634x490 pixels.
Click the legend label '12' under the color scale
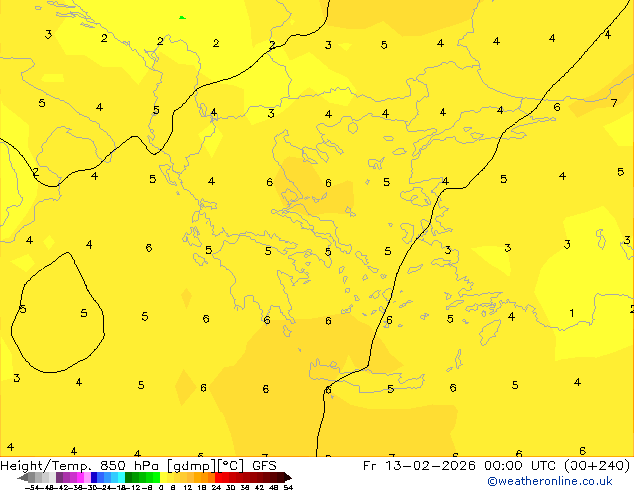pyautogui.click(x=188, y=487)
